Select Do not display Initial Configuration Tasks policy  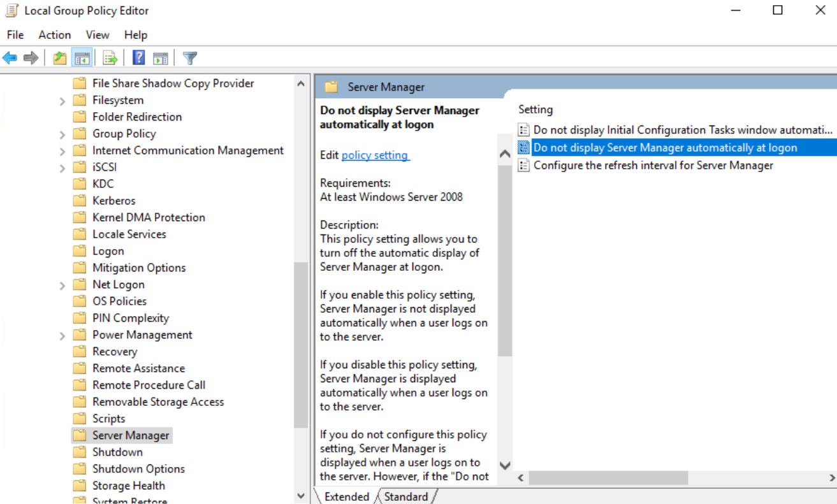[x=682, y=130]
